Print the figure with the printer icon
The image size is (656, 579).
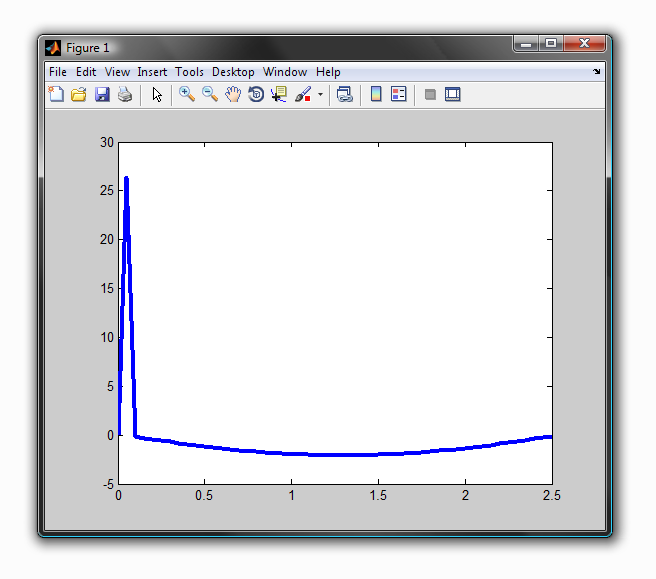pyautogui.click(x=125, y=95)
